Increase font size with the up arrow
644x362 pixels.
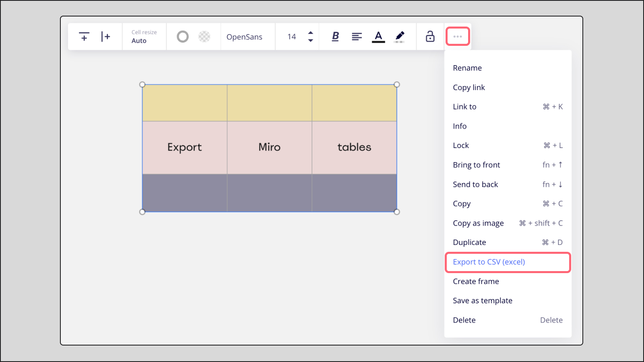310,33
